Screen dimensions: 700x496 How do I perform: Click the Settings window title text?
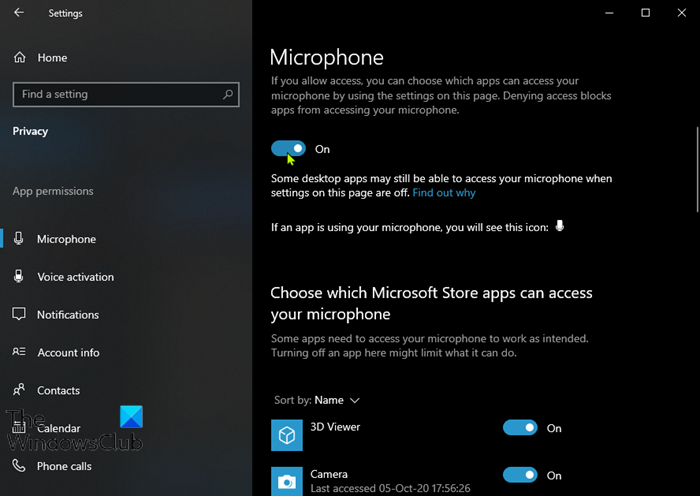(x=65, y=13)
